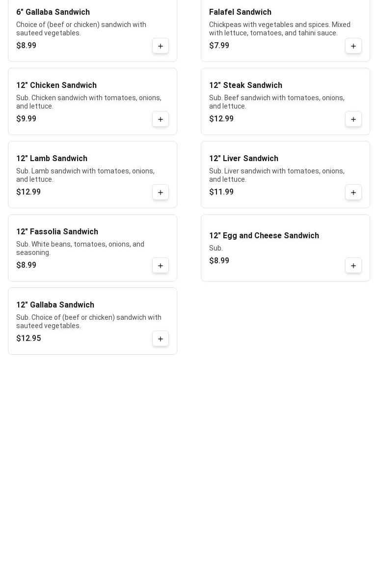Open 12" Egg and Cheese Sandwich title

click(x=264, y=236)
